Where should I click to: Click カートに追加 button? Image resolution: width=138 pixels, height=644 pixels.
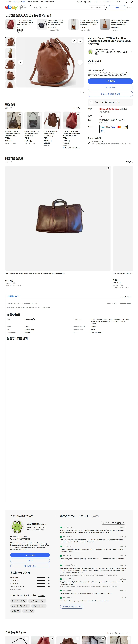click(x=110, y=87)
